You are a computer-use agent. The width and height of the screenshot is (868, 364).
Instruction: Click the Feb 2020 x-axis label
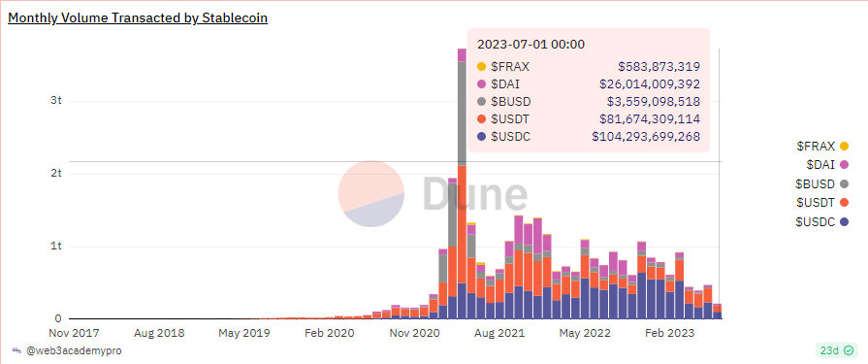pos(330,333)
